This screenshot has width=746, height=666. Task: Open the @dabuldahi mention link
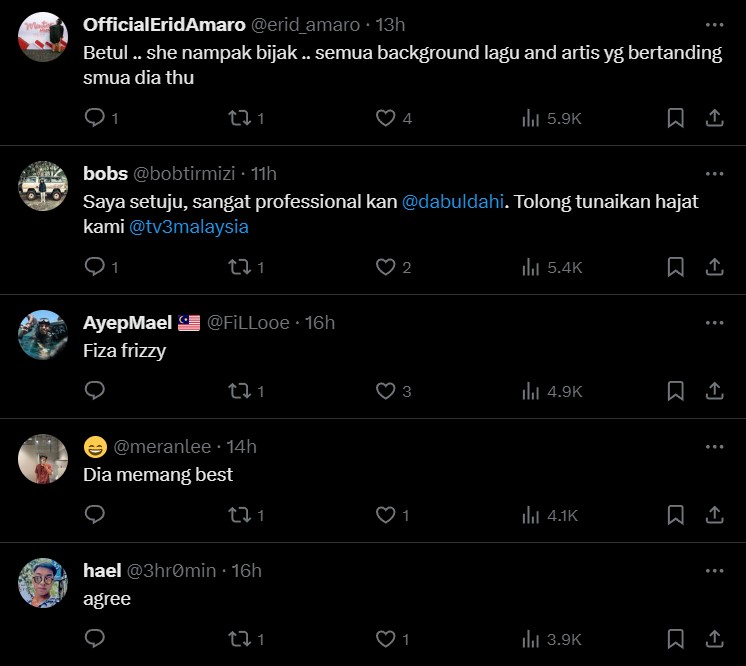(449, 201)
